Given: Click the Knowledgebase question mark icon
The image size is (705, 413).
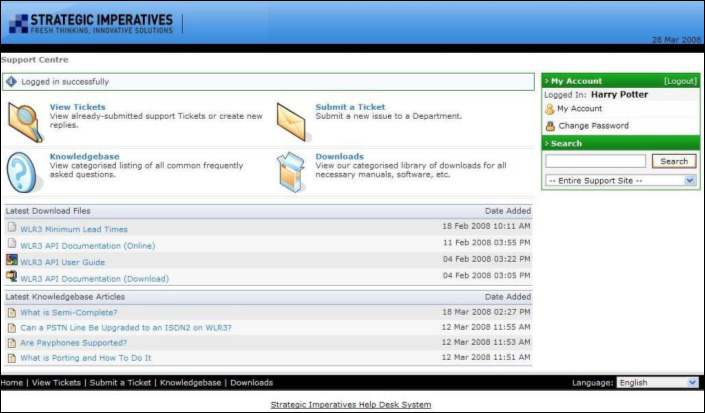Looking at the screenshot, I should tap(24, 171).
